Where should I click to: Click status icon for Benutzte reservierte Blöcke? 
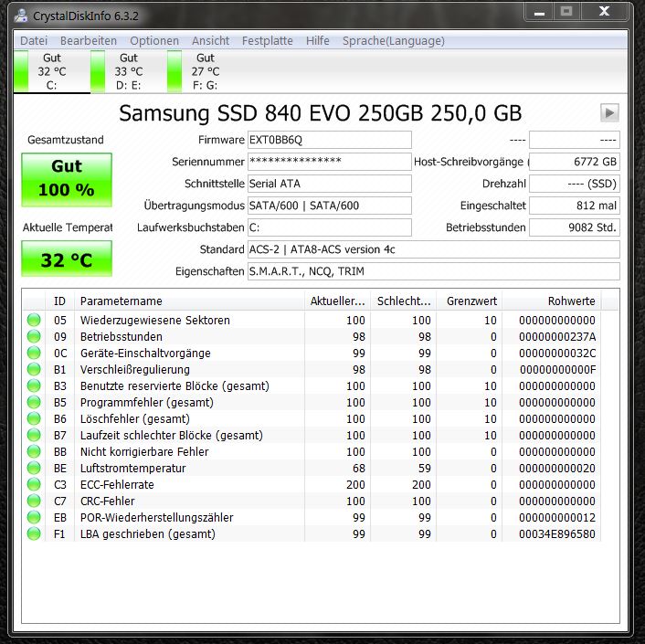click(34, 385)
